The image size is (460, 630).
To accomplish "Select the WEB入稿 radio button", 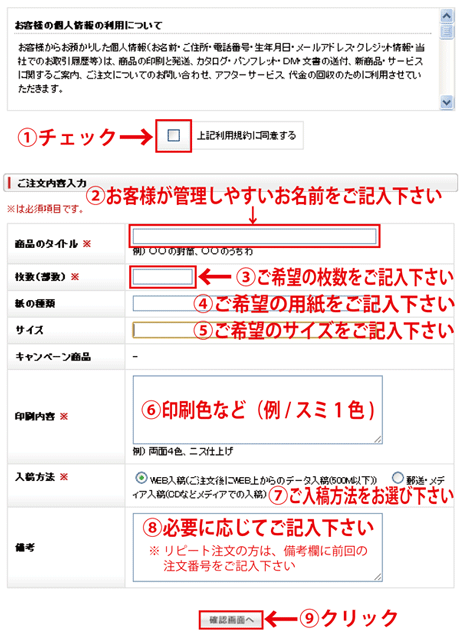I will (141, 478).
